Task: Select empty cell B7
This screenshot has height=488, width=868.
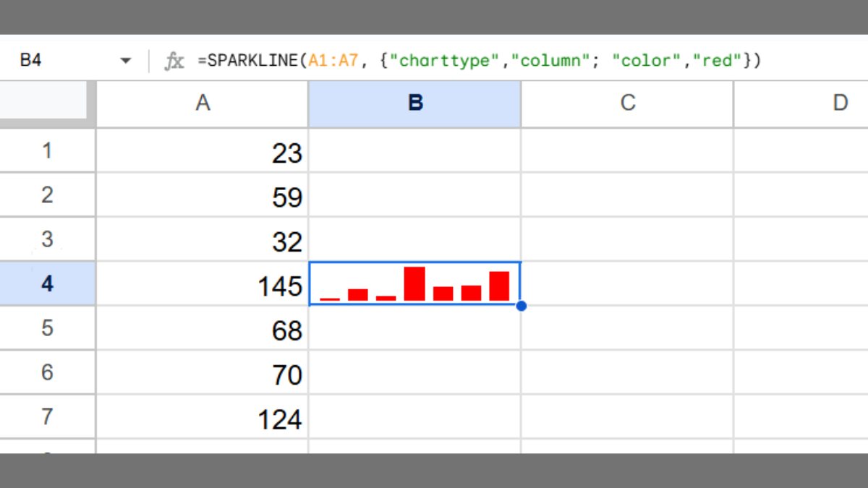Action: coord(414,416)
